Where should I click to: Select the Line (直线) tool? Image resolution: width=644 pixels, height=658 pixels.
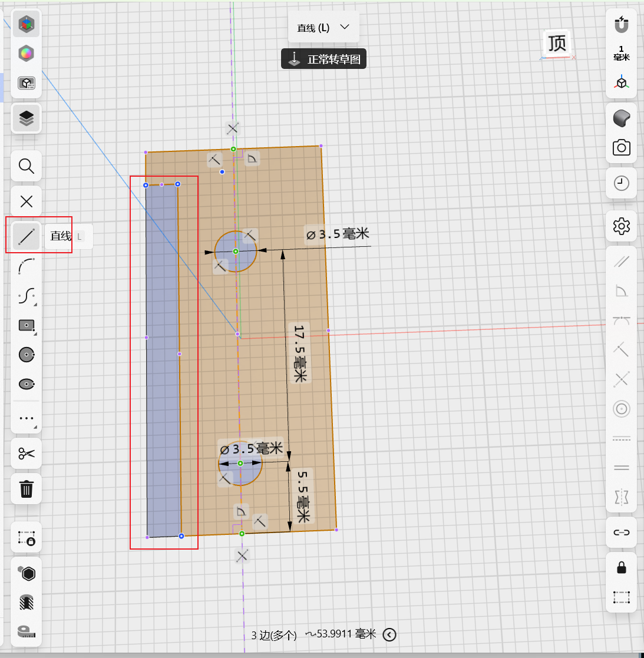26,236
